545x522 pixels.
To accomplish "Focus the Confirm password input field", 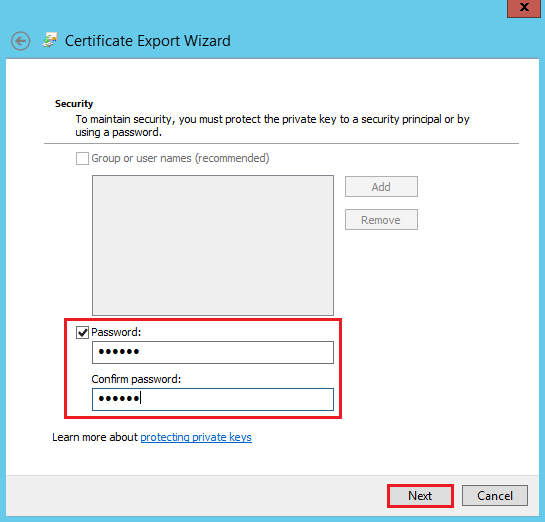I will pyautogui.click(x=213, y=399).
